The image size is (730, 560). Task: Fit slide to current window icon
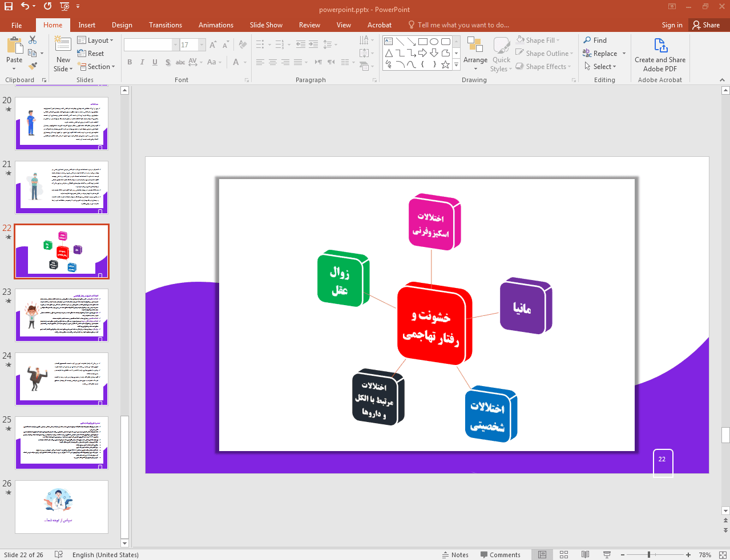click(723, 554)
